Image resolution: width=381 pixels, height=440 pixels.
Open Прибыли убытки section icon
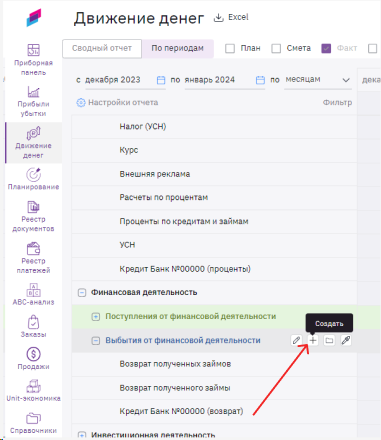tap(33, 92)
